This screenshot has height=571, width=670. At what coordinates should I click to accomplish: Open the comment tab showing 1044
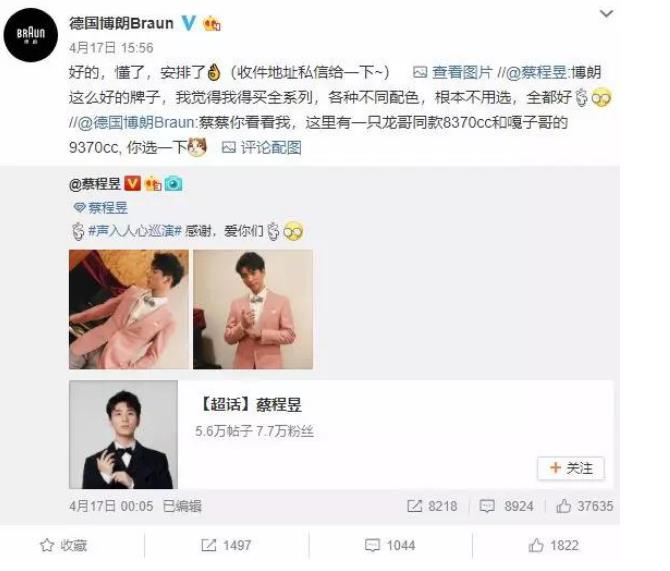[390, 545]
